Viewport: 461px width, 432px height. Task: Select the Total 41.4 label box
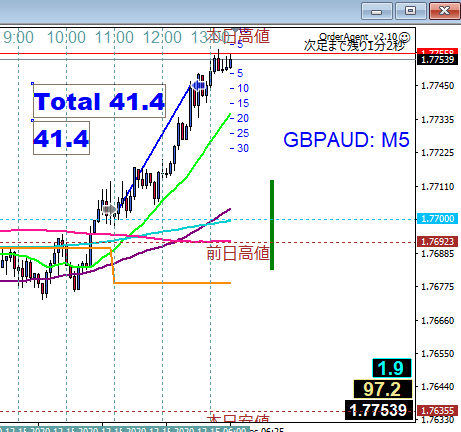pyautogui.click(x=99, y=101)
